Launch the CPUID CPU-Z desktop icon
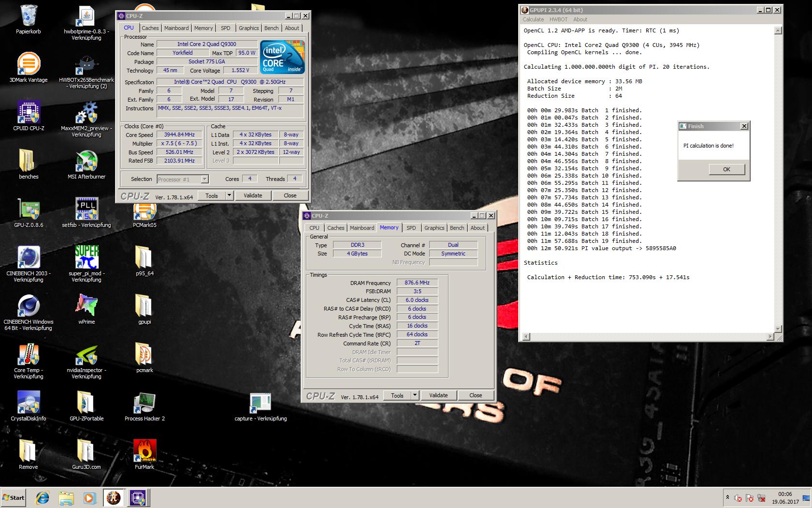Viewport: 812px width, 508px height. coord(29,116)
